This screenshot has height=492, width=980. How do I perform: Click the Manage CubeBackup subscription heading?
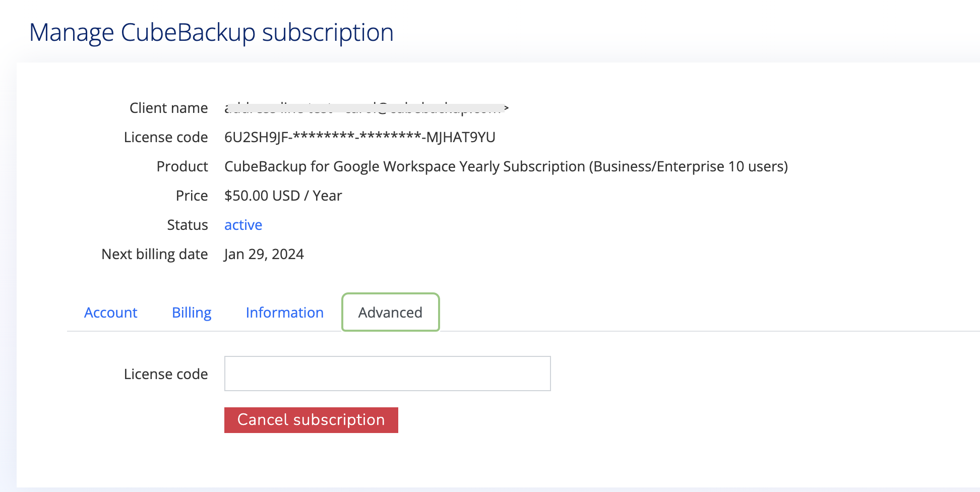click(211, 32)
